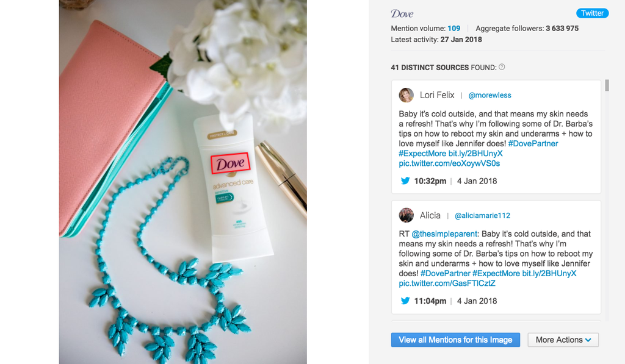Expand the More Actions dropdown
This screenshot has height=364, width=625.
click(563, 340)
